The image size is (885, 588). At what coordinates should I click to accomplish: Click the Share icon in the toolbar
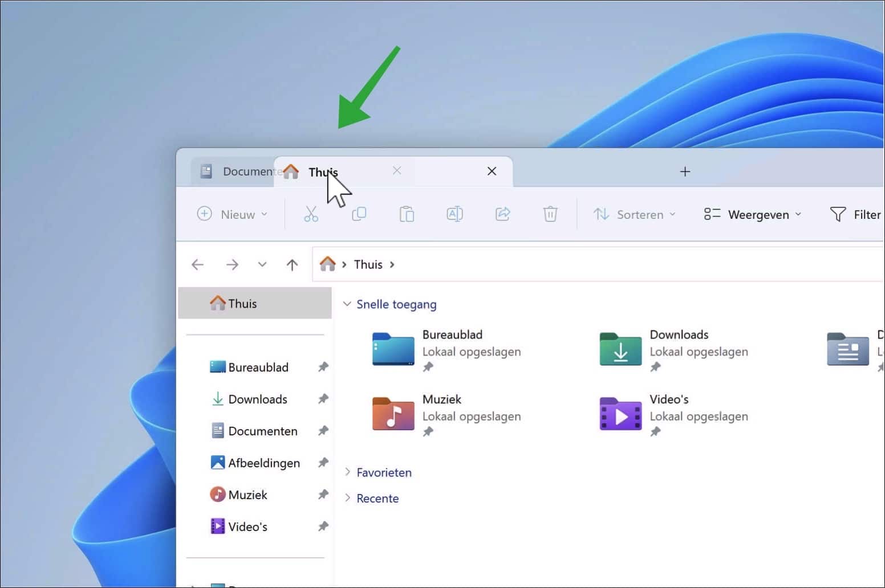click(x=502, y=214)
